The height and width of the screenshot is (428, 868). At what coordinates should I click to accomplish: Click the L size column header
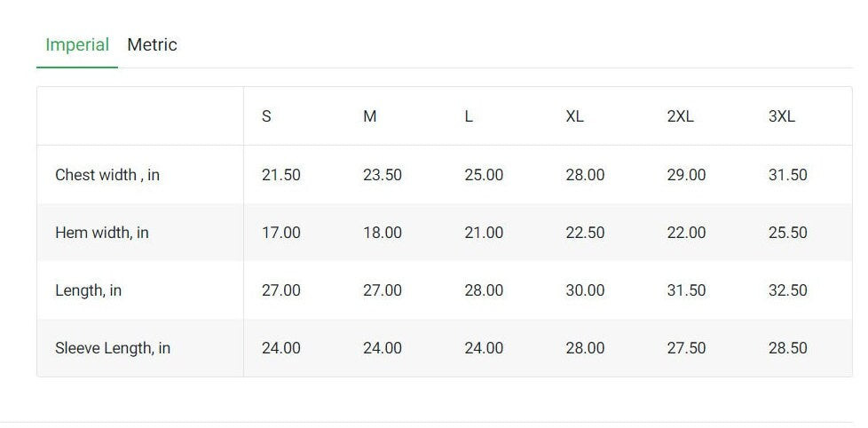pyautogui.click(x=469, y=116)
